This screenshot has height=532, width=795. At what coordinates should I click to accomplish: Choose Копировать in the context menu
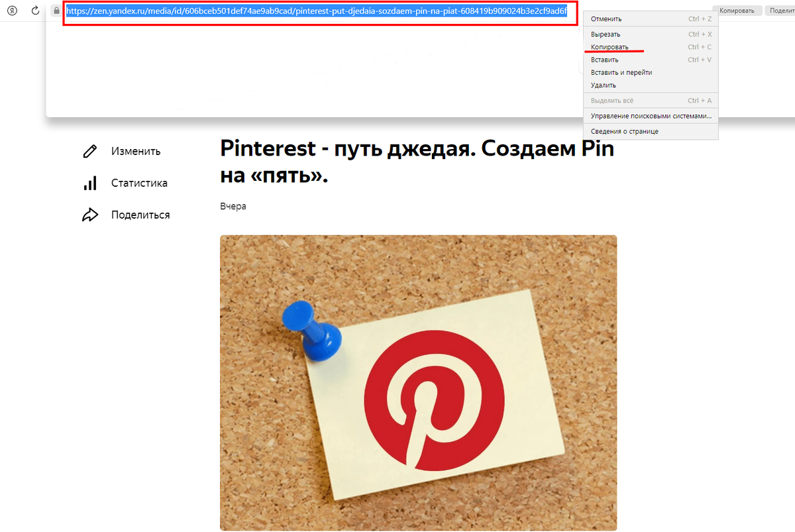pos(651,47)
